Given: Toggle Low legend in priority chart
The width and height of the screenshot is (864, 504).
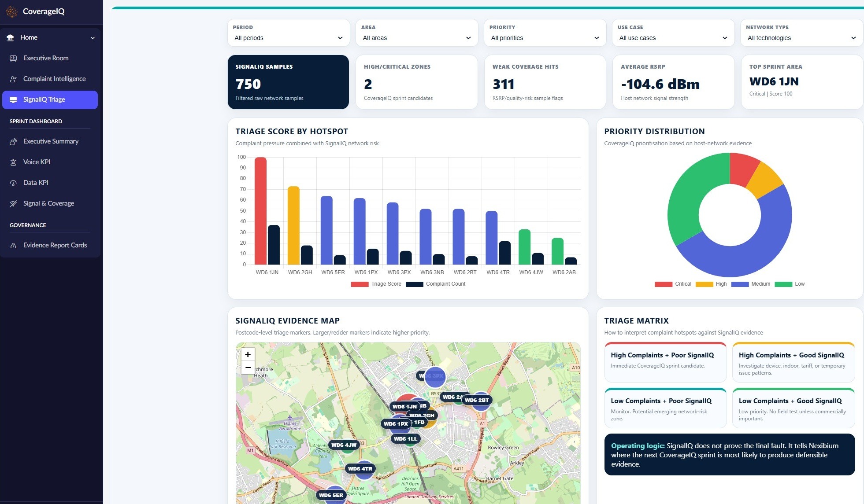Looking at the screenshot, I should pos(790,284).
